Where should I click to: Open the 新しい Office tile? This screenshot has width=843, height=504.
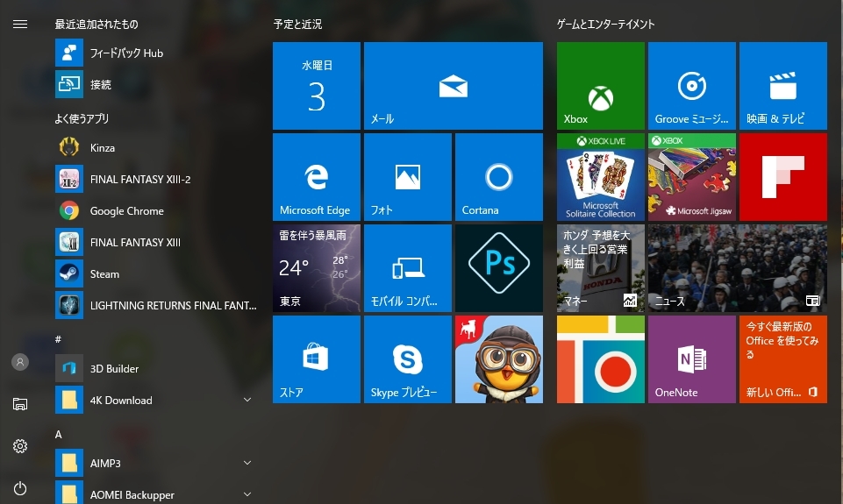point(782,358)
